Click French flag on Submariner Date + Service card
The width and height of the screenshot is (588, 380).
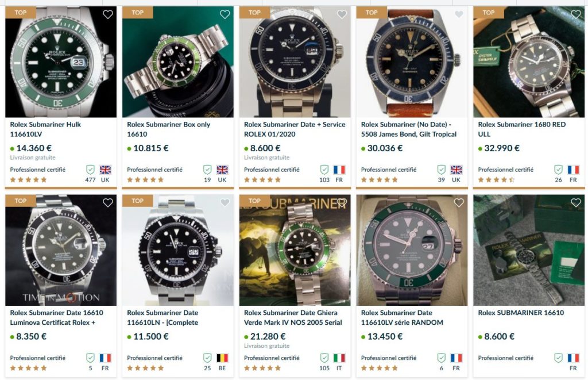[x=339, y=170]
